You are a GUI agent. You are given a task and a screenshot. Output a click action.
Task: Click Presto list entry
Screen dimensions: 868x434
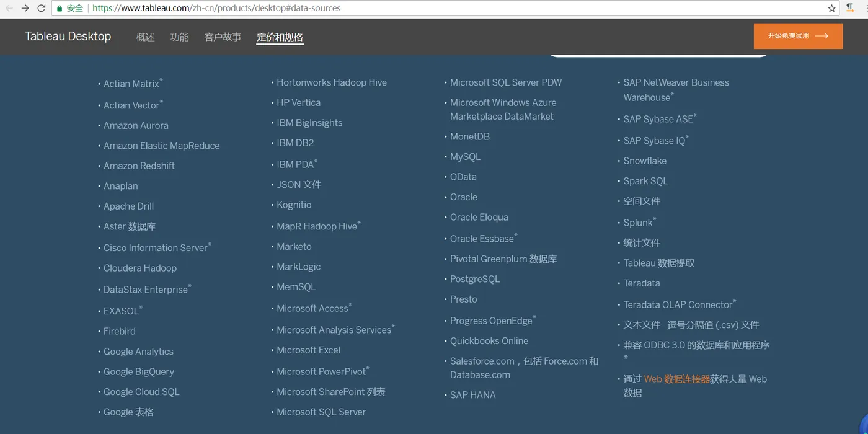click(x=464, y=299)
